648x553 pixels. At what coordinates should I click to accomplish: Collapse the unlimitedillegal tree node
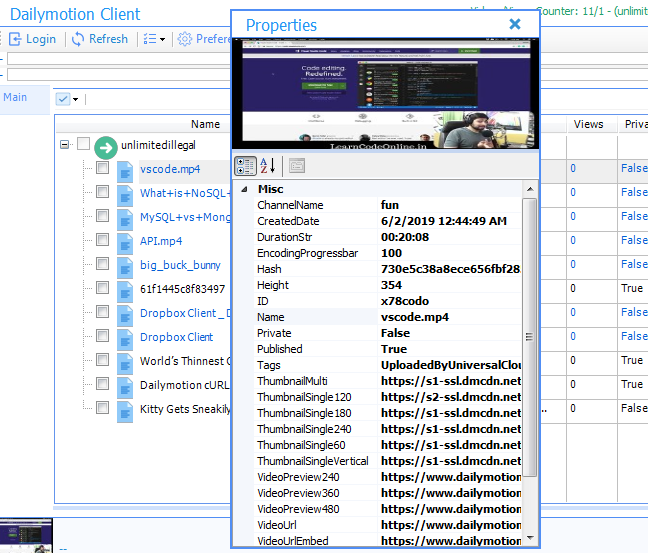coord(64,145)
